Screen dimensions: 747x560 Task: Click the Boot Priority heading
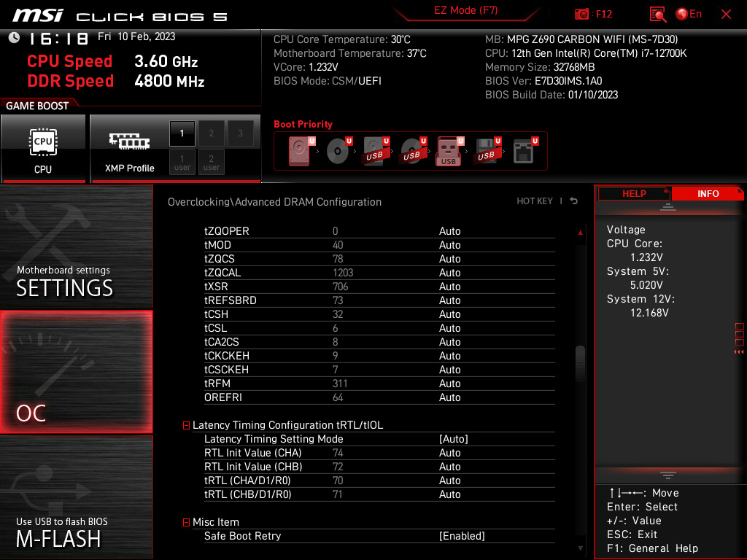coord(303,124)
